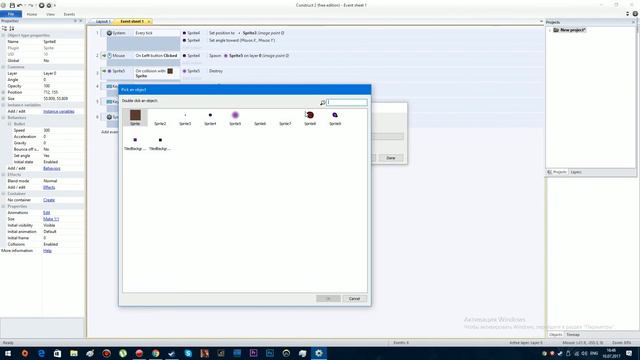Expand the Position property
This screenshot has width=640, height=360.
3,92
